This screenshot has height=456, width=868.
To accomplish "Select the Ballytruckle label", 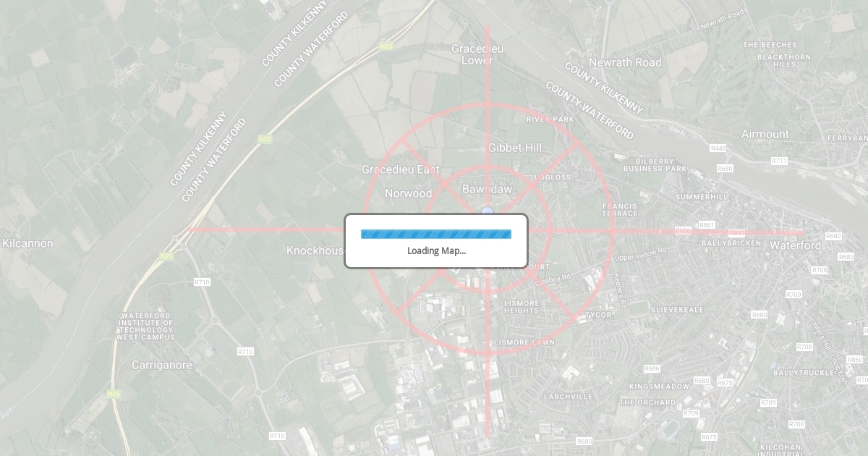I will [x=804, y=373].
